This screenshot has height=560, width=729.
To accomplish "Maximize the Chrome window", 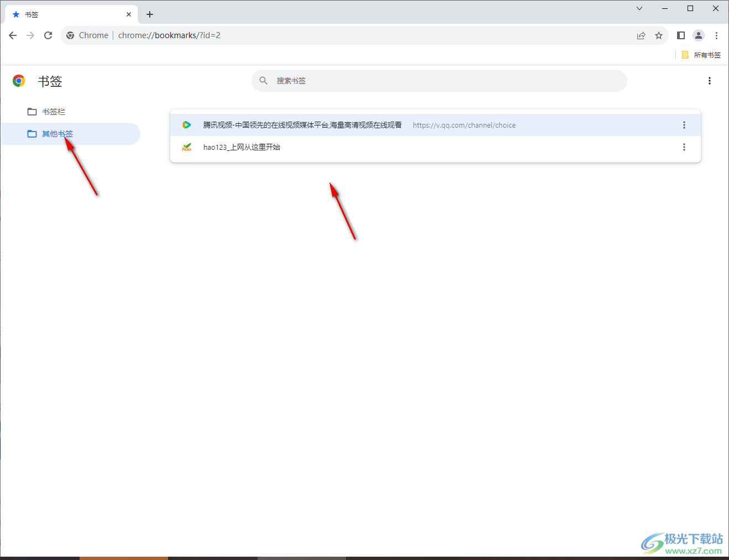I will [x=690, y=8].
